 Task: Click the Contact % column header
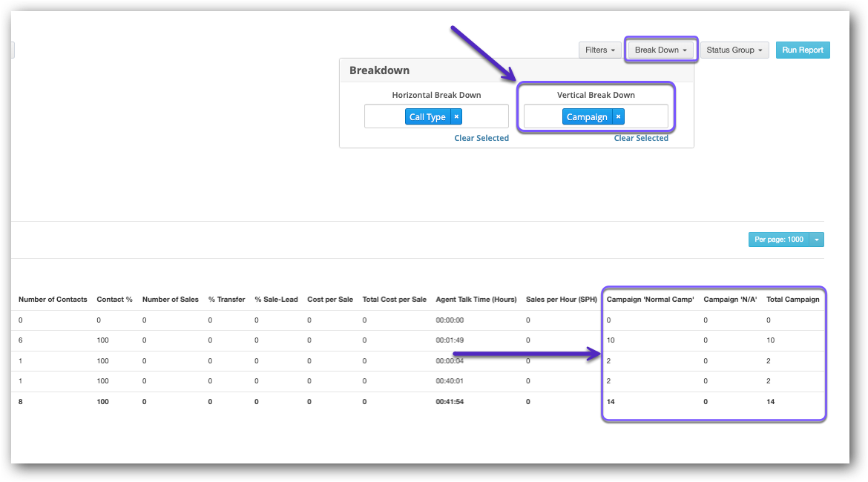click(x=114, y=300)
